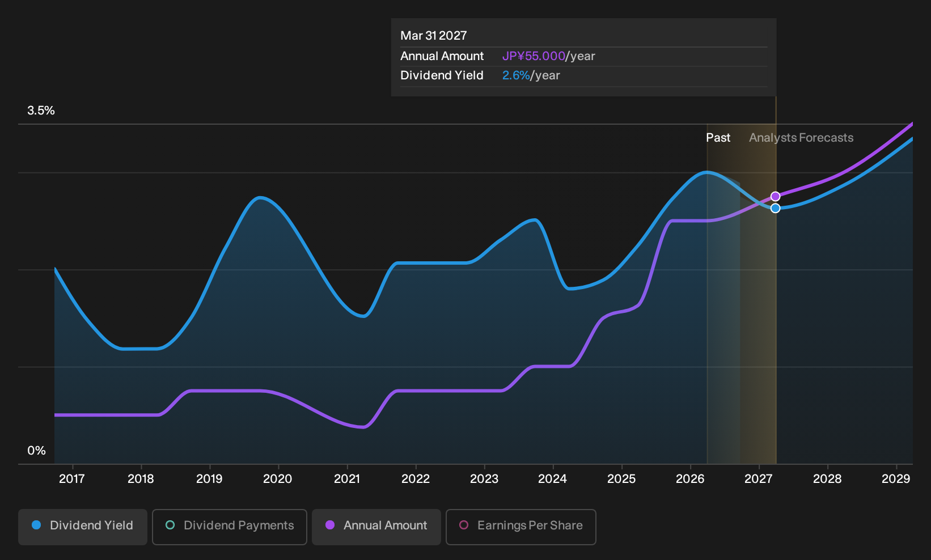Click the 2029 x-axis label

896,479
